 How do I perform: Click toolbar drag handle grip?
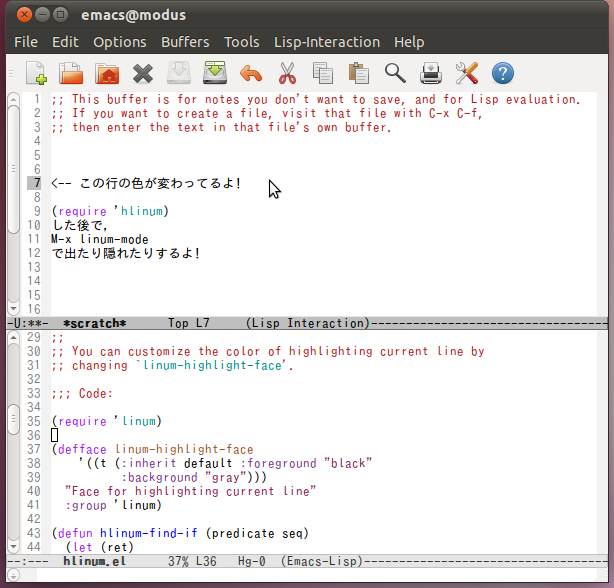click(11, 73)
